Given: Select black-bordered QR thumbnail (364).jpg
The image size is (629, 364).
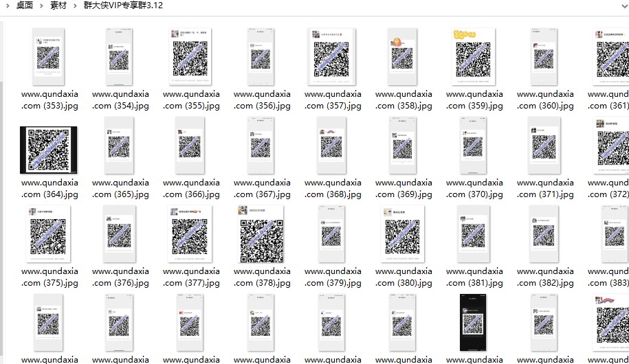Looking at the screenshot, I should (x=49, y=150).
